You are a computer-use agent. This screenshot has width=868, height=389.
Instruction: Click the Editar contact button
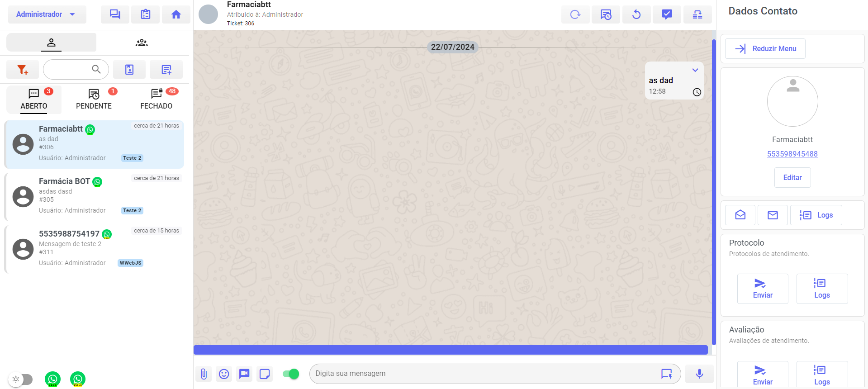click(x=792, y=178)
